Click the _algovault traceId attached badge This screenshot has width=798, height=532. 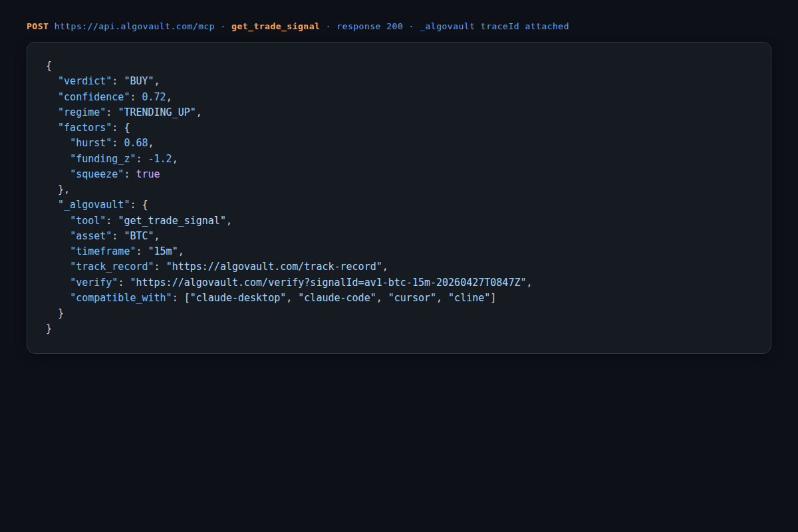[x=494, y=26]
